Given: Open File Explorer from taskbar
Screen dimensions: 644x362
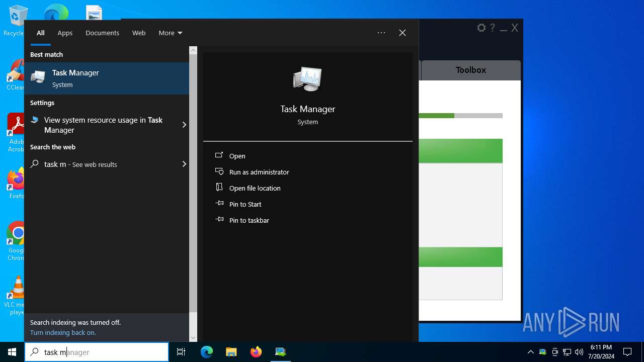Looking at the screenshot, I should [231, 352].
